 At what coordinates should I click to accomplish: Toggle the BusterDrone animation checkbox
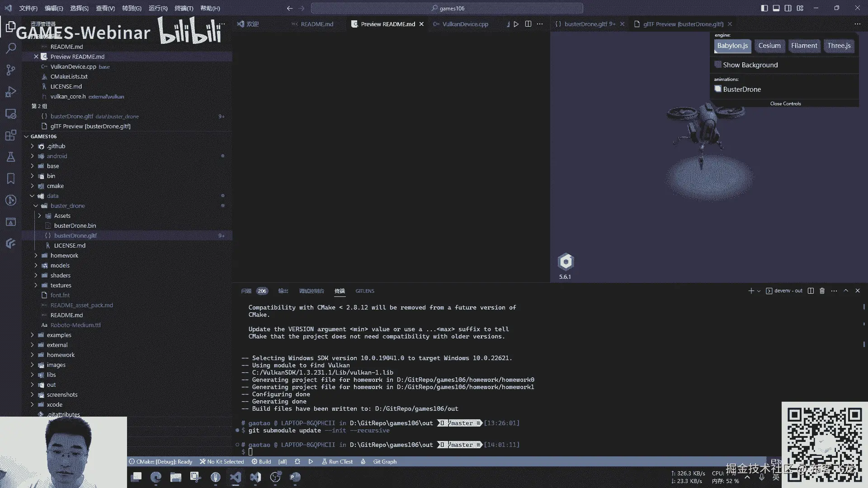click(718, 89)
